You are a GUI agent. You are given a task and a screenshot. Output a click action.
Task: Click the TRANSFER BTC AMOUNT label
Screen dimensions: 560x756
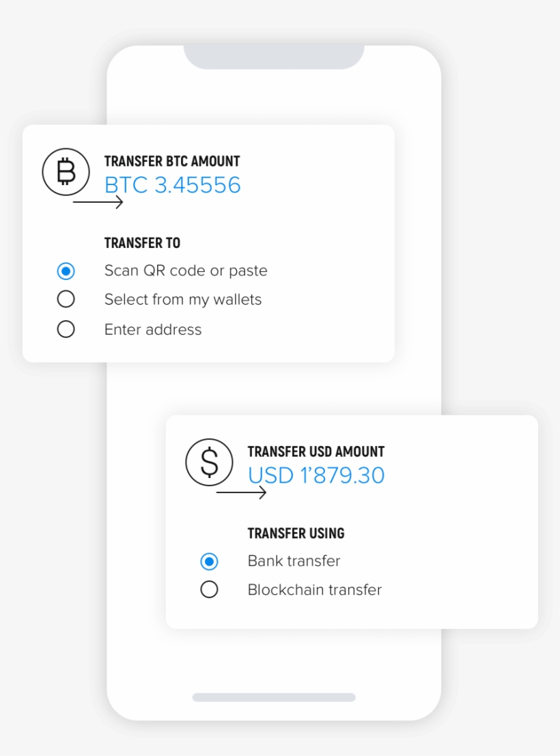(171, 161)
